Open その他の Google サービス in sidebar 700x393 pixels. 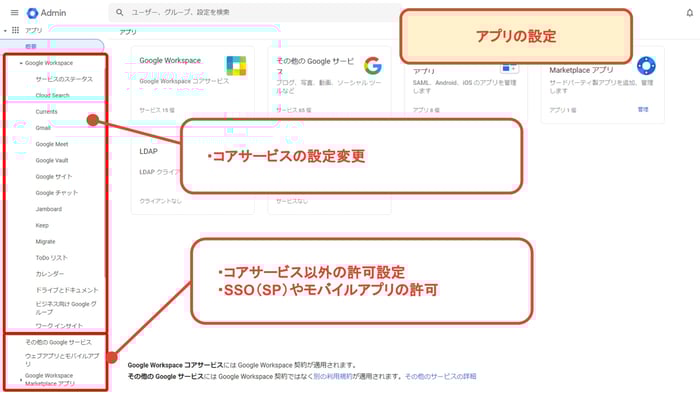tap(58, 342)
